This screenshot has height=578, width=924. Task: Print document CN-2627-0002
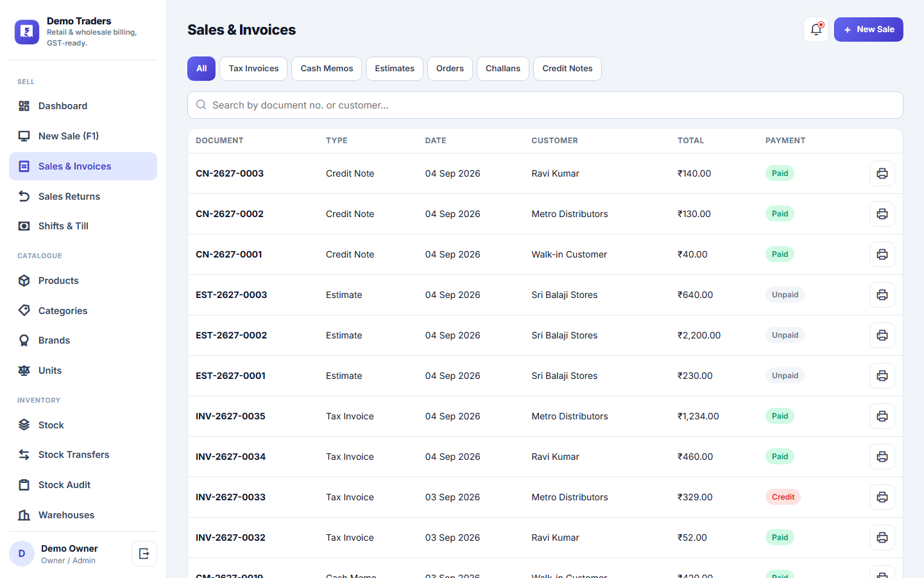click(882, 214)
